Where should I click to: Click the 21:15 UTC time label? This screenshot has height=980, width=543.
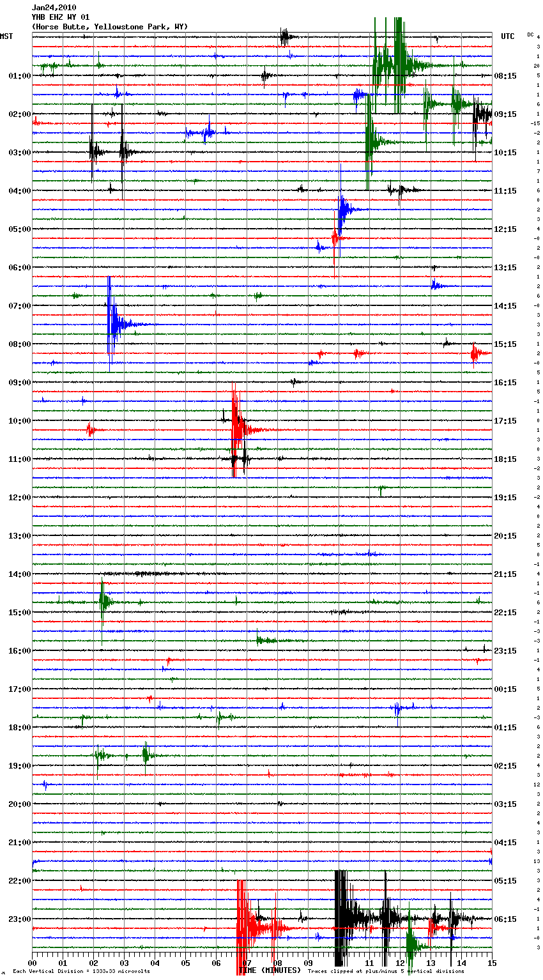(505, 574)
